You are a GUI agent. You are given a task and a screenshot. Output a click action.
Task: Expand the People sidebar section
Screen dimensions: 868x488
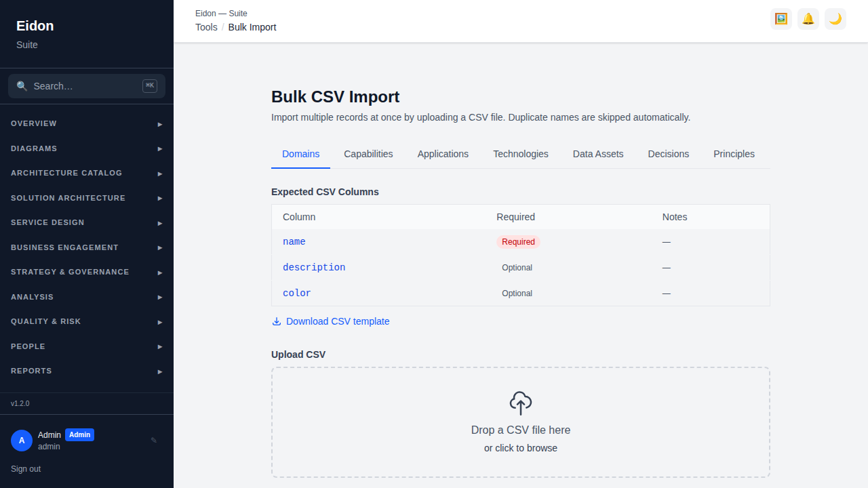87,346
